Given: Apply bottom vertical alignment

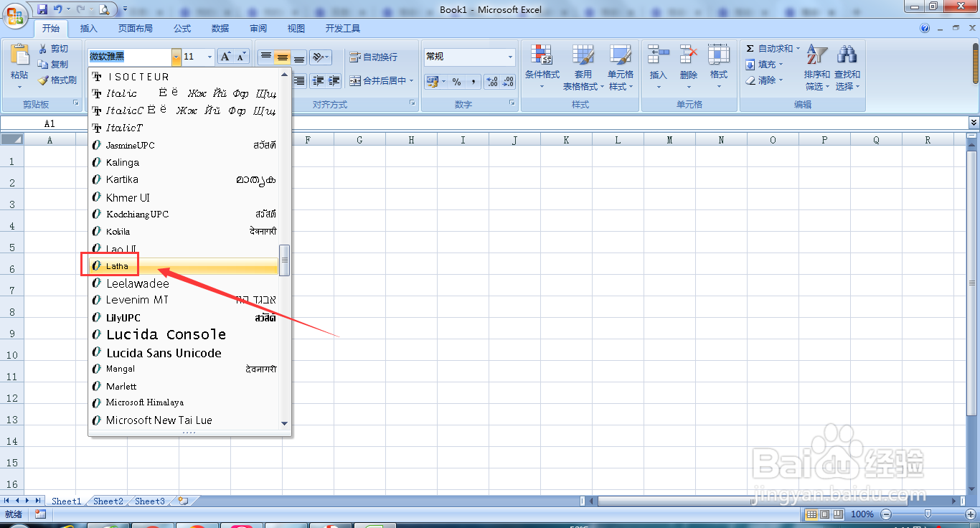Looking at the screenshot, I should coord(299,57).
